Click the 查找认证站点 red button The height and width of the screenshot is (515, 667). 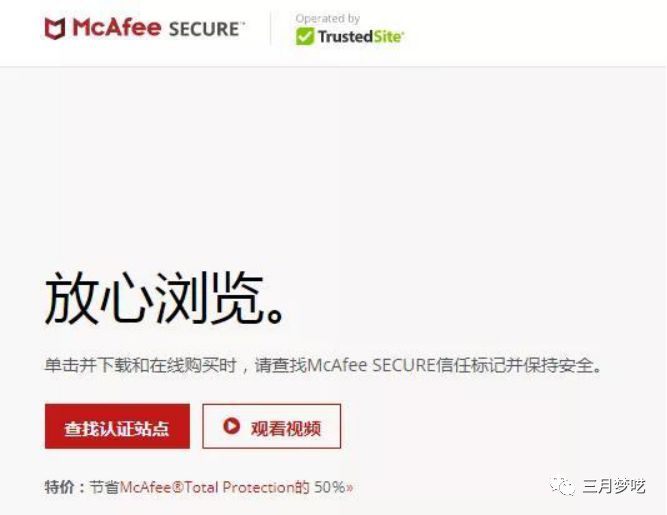point(117,426)
